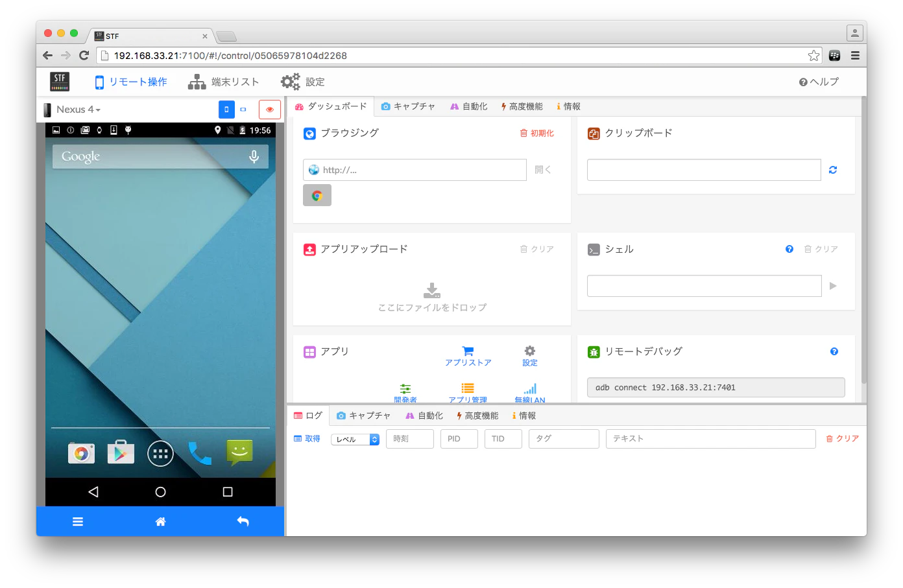903x588 pixels.
Task: Open remote debug help icon
Action: tap(834, 351)
